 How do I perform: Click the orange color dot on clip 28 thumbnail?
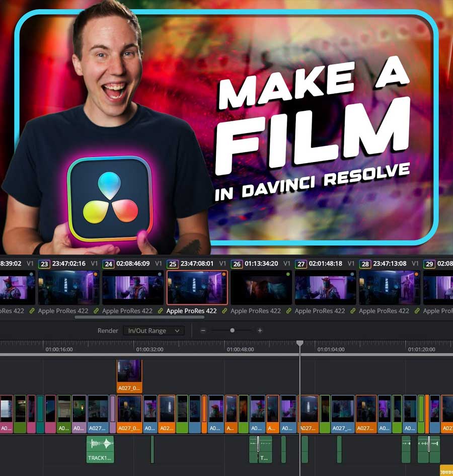click(x=416, y=274)
